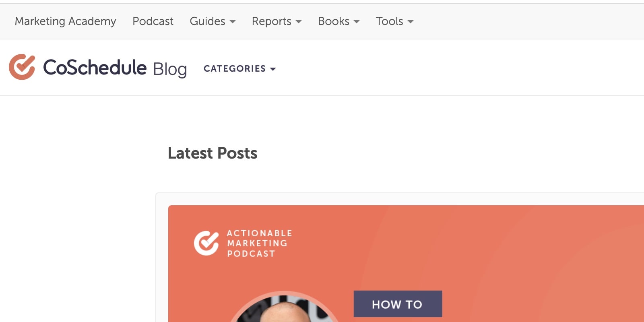This screenshot has height=322, width=644.
Task: Click the HOW TO badge on post image
Action: pyautogui.click(x=398, y=304)
